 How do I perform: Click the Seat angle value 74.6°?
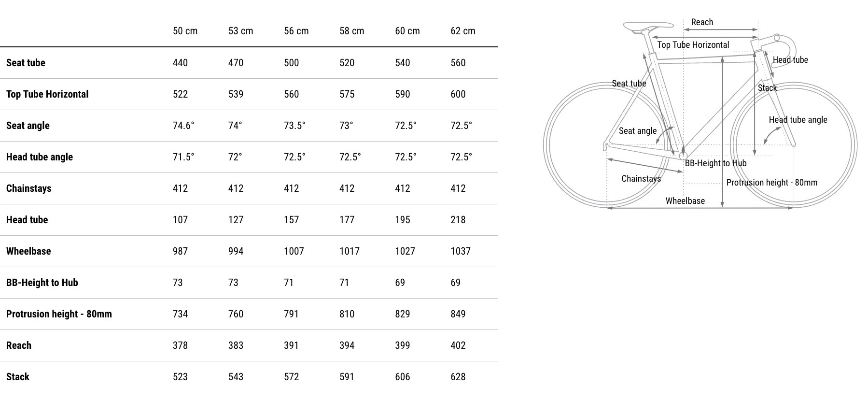[183, 126]
